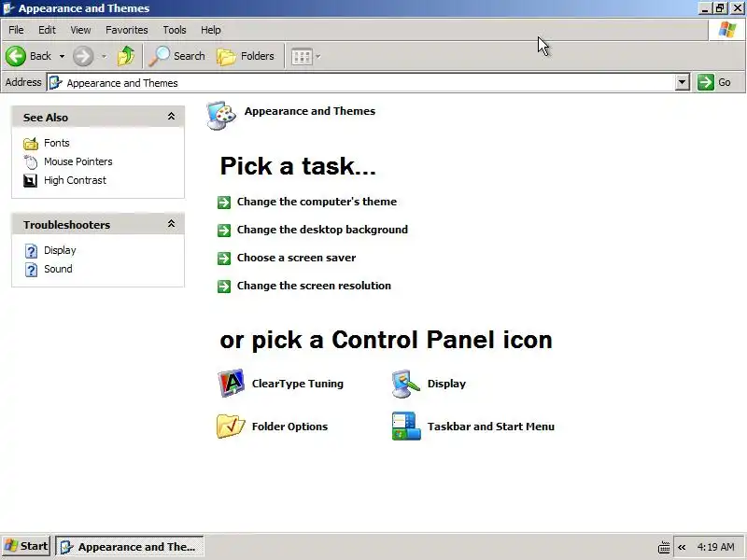Select Choose a screen saver text
Viewport: 747px width, 560px height.
[x=296, y=258]
